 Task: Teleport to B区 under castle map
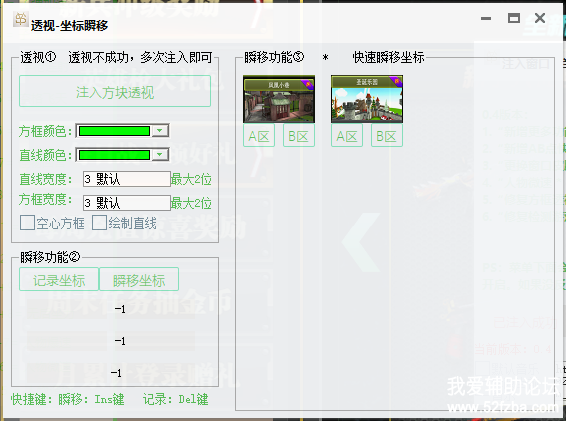tap(387, 135)
